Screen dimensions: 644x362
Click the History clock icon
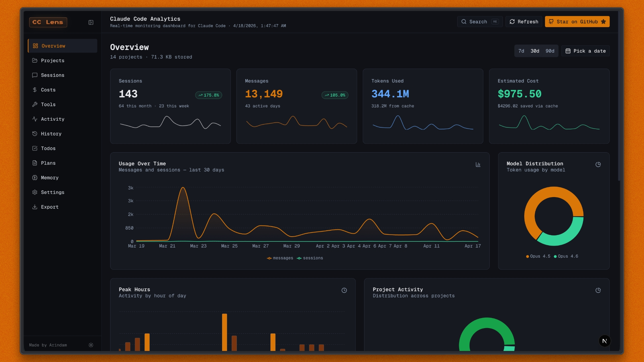[x=35, y=134]
